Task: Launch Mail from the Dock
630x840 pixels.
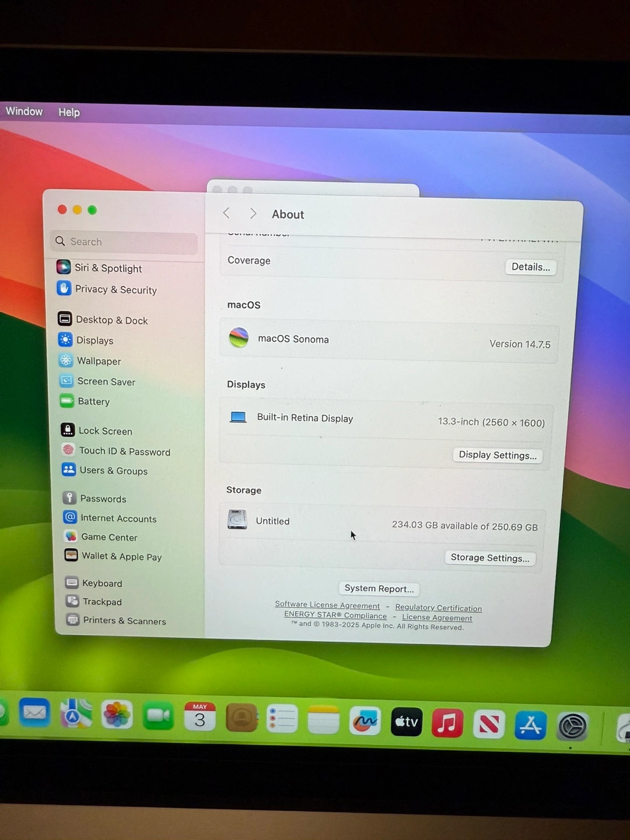Action: click(34, 712)
